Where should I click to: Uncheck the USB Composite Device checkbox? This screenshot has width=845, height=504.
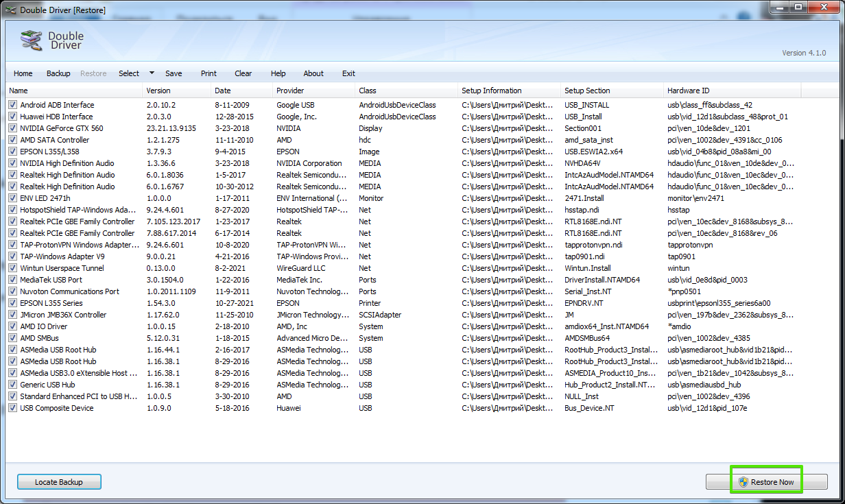(x=13, y=408)
